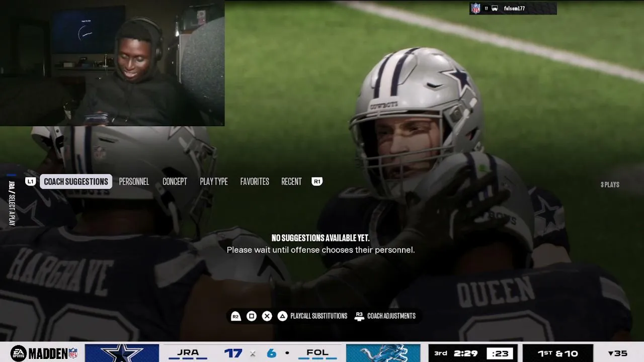The width and height of the screenshot is (644, 362).
Task: Click the R3 stick prompt icon
Action: (359, 316)
